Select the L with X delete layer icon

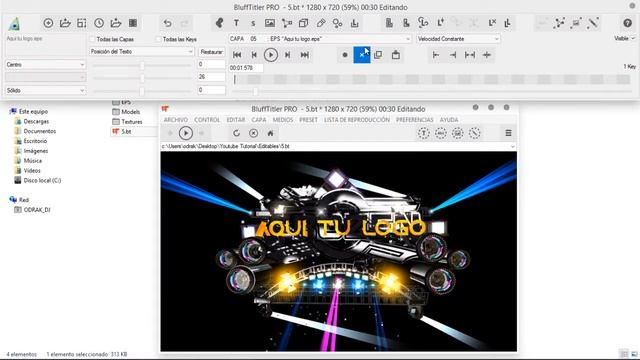click(x=492, y=23)
